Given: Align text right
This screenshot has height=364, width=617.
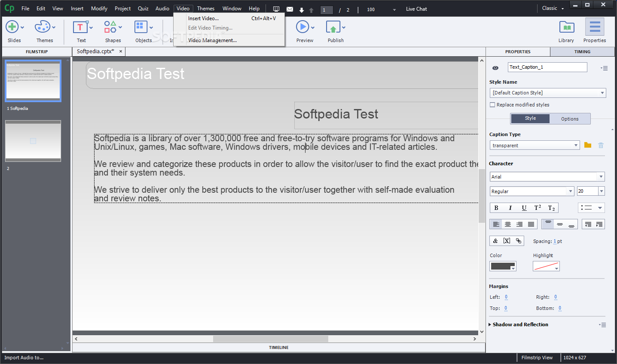Looking at the screenshot, I should (519, 224).
